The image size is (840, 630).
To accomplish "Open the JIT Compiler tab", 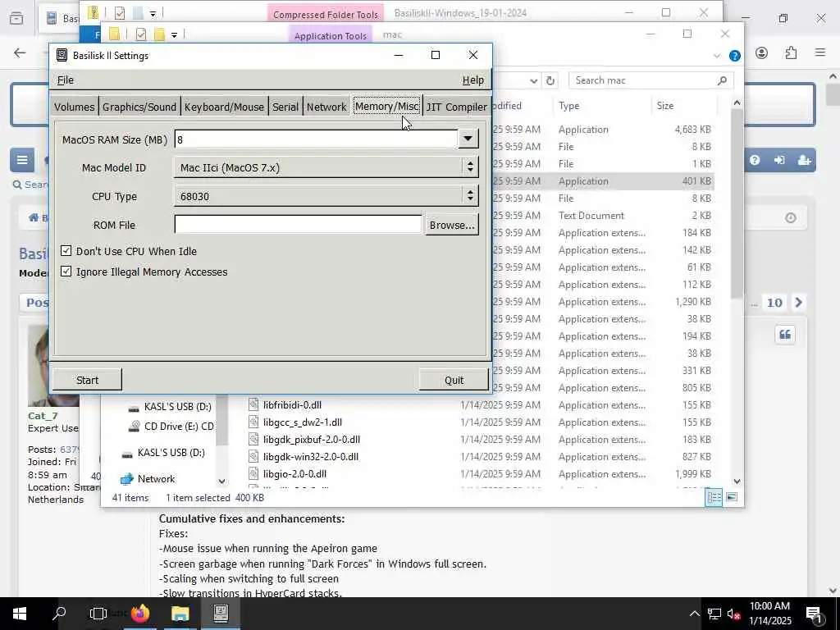I will pyautogui.click(x=456, y=107).
